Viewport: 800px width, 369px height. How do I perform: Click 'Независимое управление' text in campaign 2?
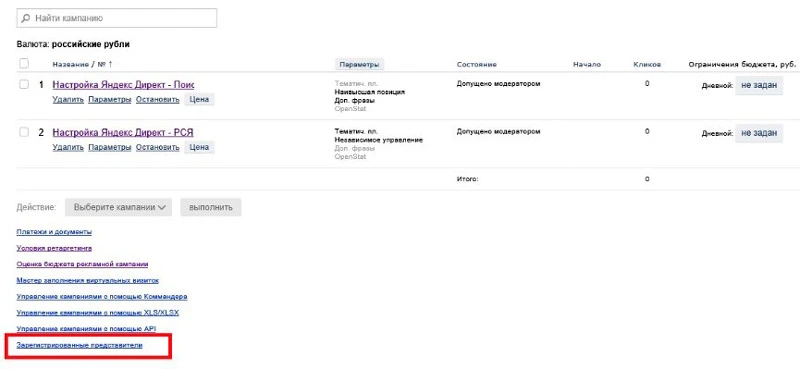pyautogui.click(x=379, y=140)
